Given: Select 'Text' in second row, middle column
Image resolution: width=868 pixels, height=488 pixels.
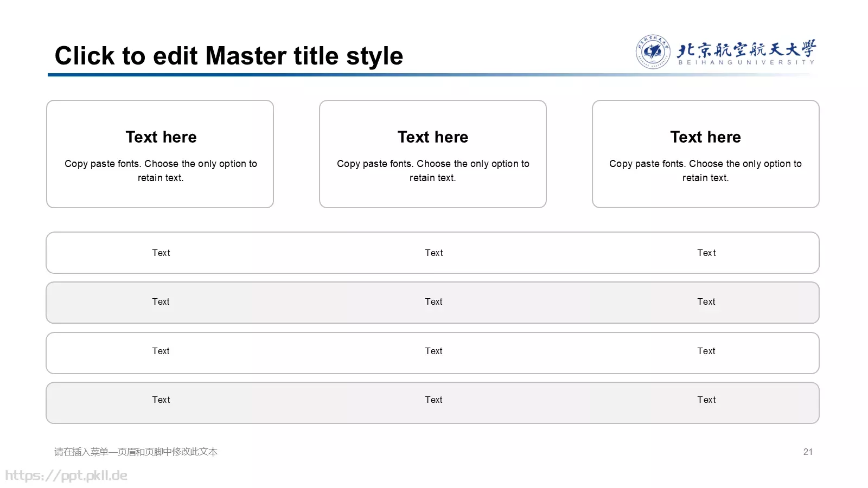Looking at the screenshot, I should [x=434, y=301].
